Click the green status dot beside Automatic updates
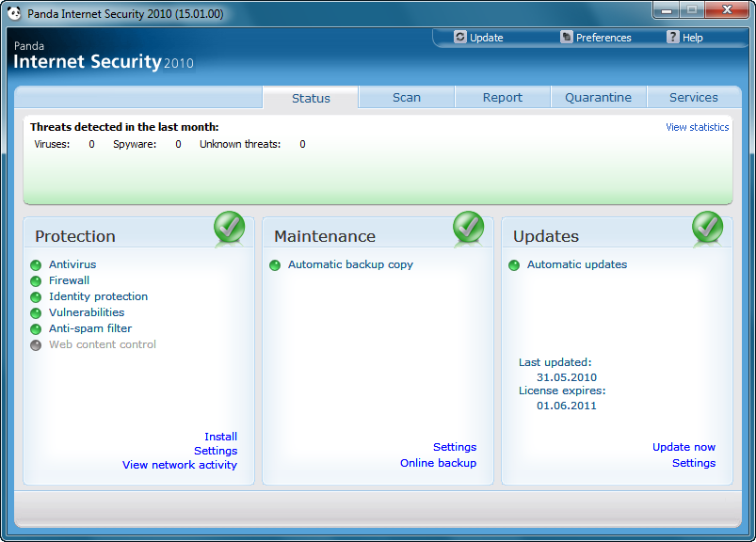756x542 pixels. point(514,265)
